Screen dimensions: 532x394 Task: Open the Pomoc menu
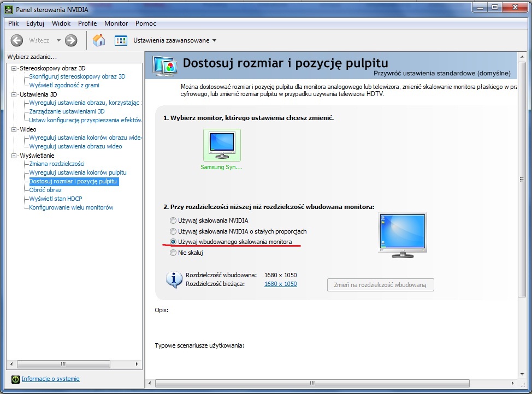pyautogui.click(x=146, y=23)
